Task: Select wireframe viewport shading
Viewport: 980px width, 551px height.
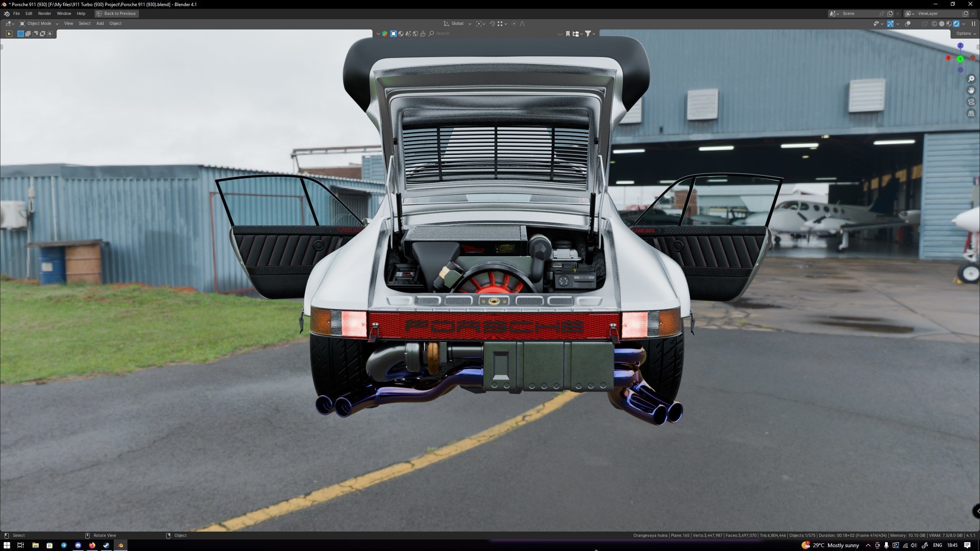Action: pyautogui.click(x=934, y=24)
